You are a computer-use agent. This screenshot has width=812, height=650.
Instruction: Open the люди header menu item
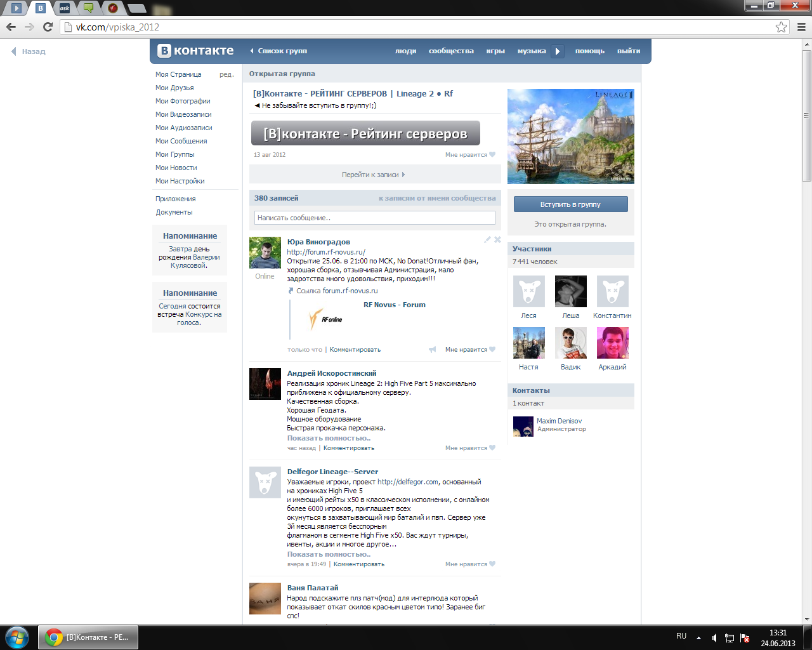click(406, 51)
